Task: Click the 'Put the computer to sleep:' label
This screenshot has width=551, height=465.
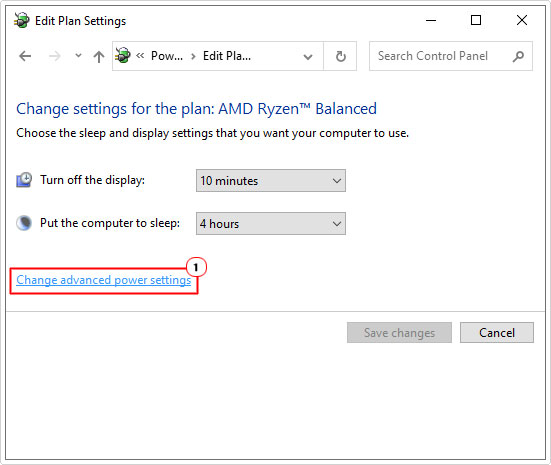Action: [110, 223]
